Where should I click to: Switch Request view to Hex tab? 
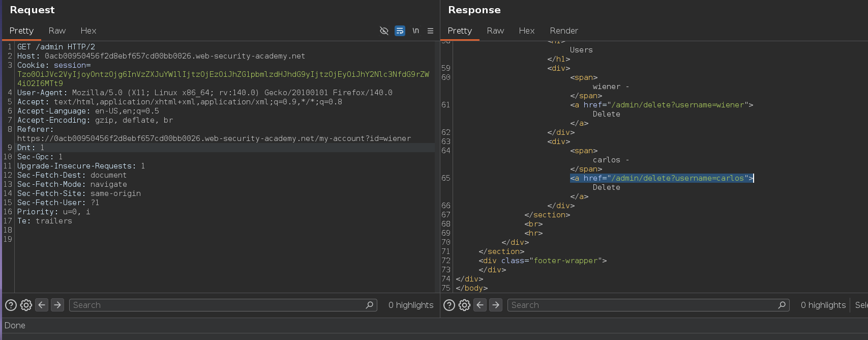tap(88, 31)
